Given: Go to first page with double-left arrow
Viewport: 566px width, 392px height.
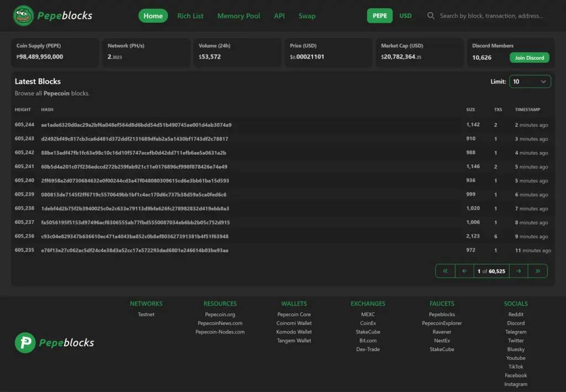Looking at the screenshot, I should pyautogui.click(x=445, y=271).
